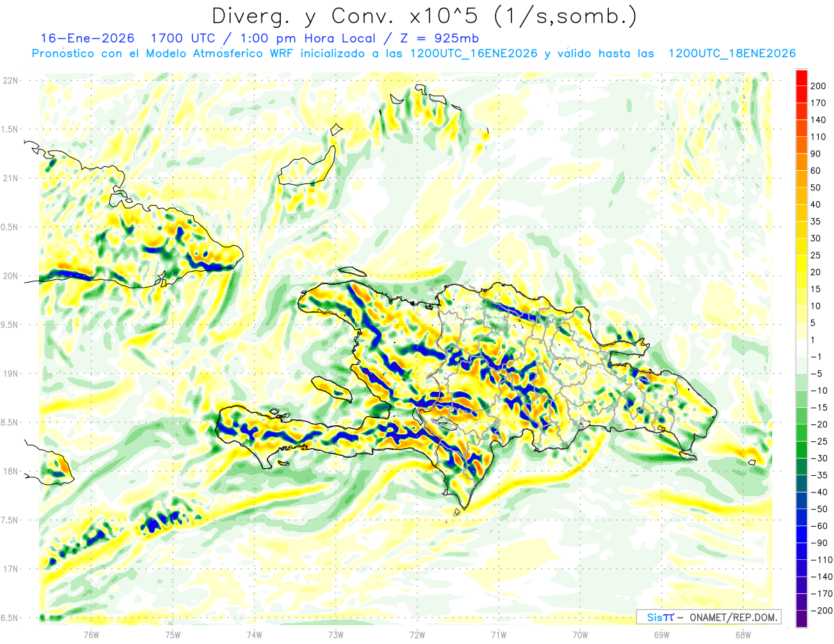Click the positive '35' color scale value
The image size is (834, 644).
click(x=816, y=222)
